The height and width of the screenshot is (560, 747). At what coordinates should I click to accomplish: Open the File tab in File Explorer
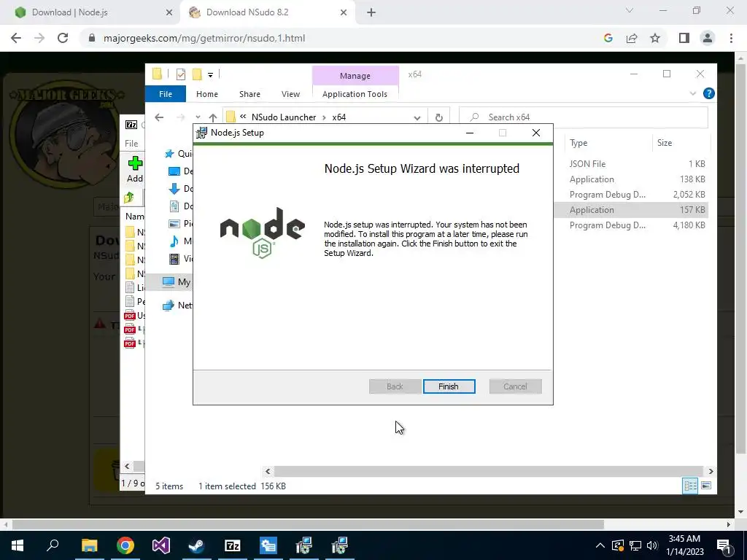[x=166, y=94]
